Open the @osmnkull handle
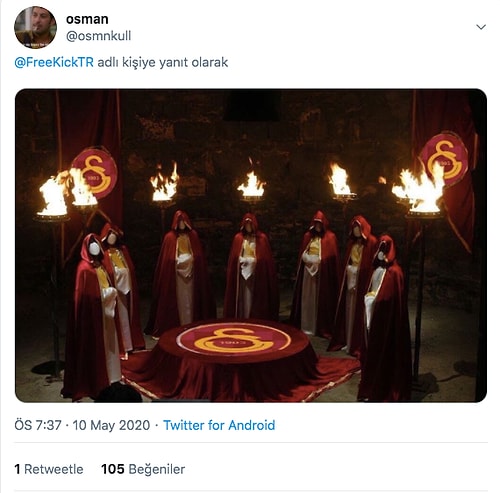500x493 pixels. pos(99,36)
